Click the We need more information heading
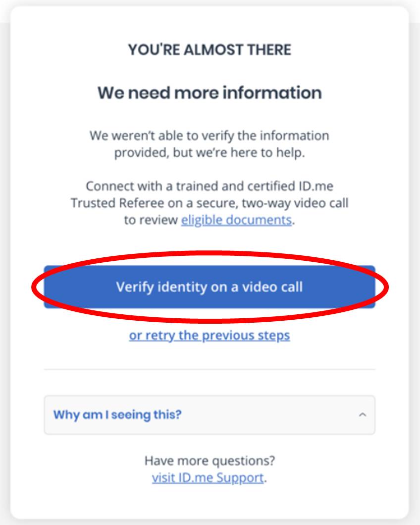 coord(210,93)
